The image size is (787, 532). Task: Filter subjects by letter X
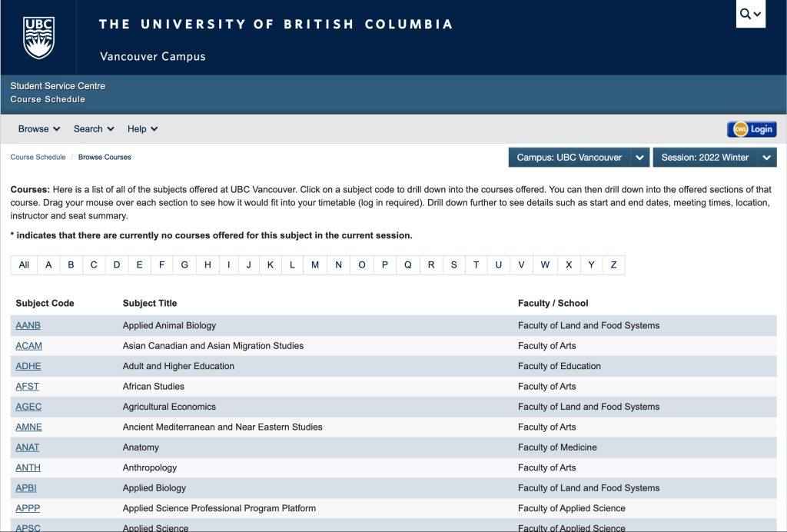pyautogui.click(x=569, y=265)
